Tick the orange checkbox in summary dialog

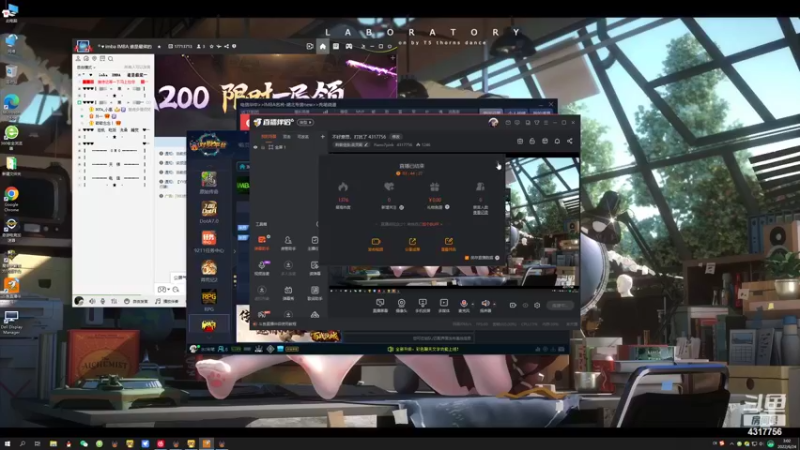tap(466, 258)
